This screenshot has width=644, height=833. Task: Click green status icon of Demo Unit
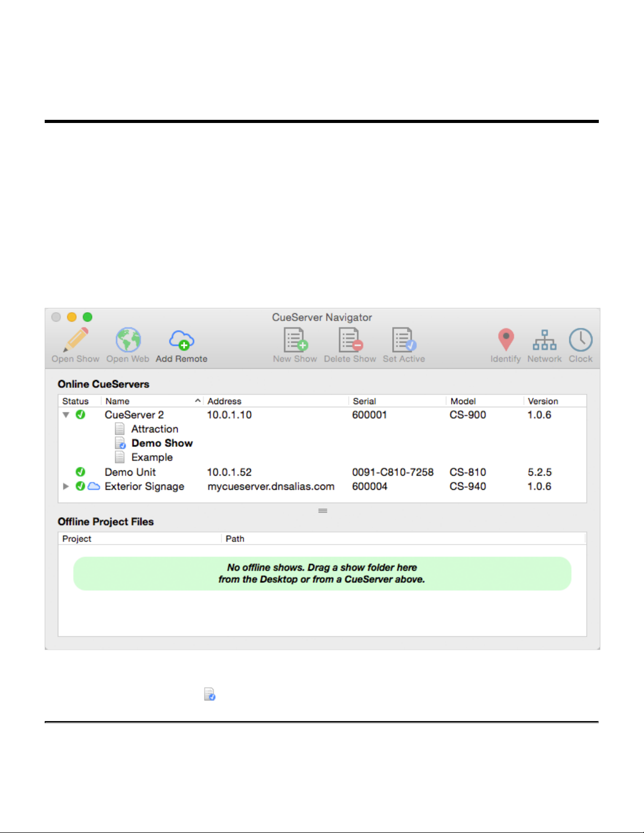click(x=80, y=472)
